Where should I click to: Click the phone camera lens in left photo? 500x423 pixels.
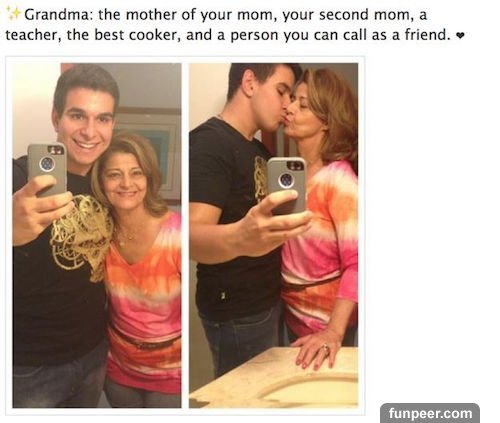tap(46, 164)
